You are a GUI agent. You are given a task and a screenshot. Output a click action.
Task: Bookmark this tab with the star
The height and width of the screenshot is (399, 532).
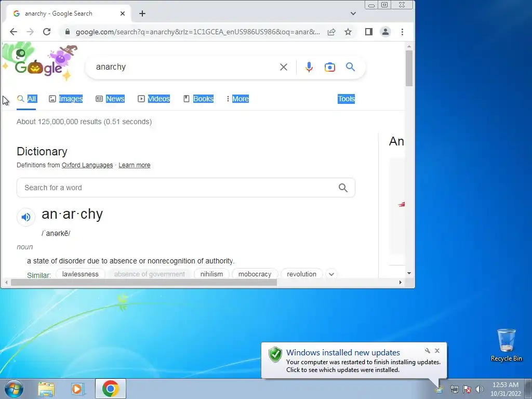click(348, 32)
